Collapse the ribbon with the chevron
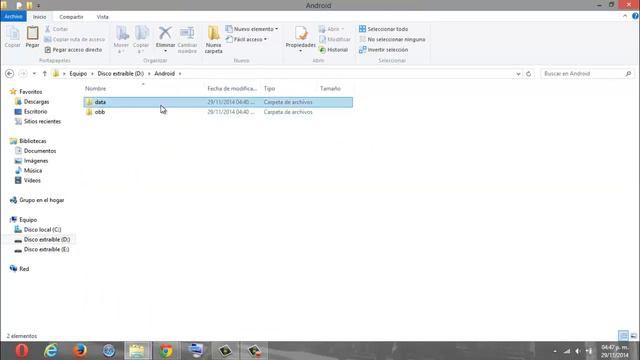The image size is (640, 360). point(625,16)
